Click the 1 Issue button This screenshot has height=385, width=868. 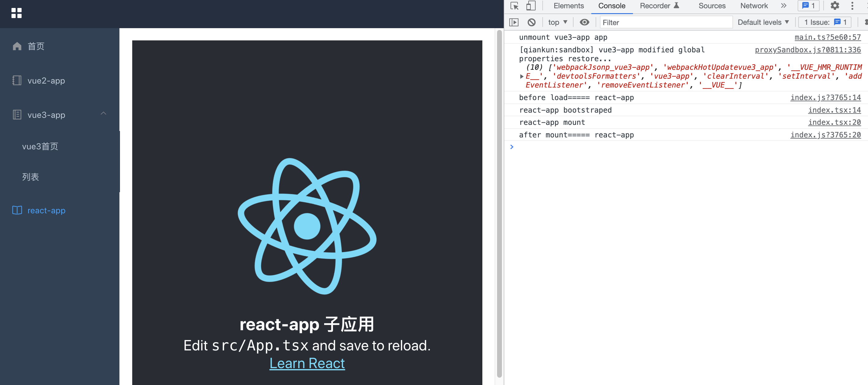(825, 22)
